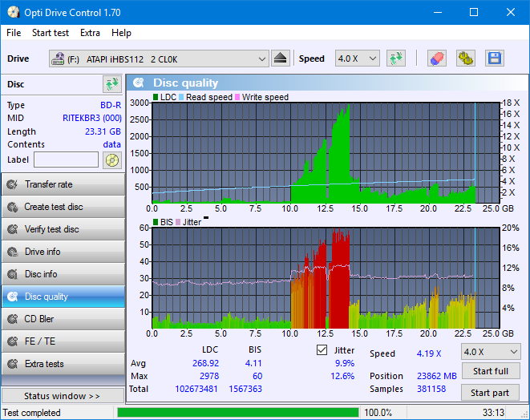Click the LDC Avg value 268.92

pos(205,363)
